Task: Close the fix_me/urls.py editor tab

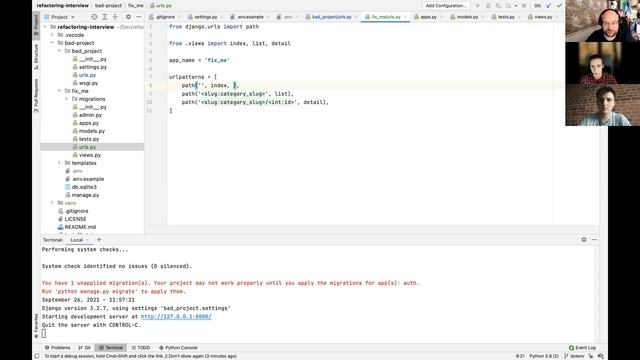Action: coord(405,17)
